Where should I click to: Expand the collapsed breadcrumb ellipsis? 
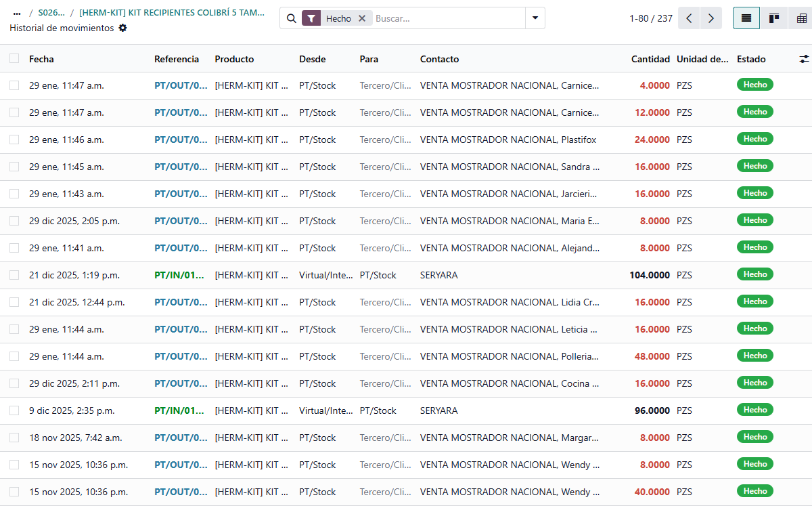coord(17,13)
